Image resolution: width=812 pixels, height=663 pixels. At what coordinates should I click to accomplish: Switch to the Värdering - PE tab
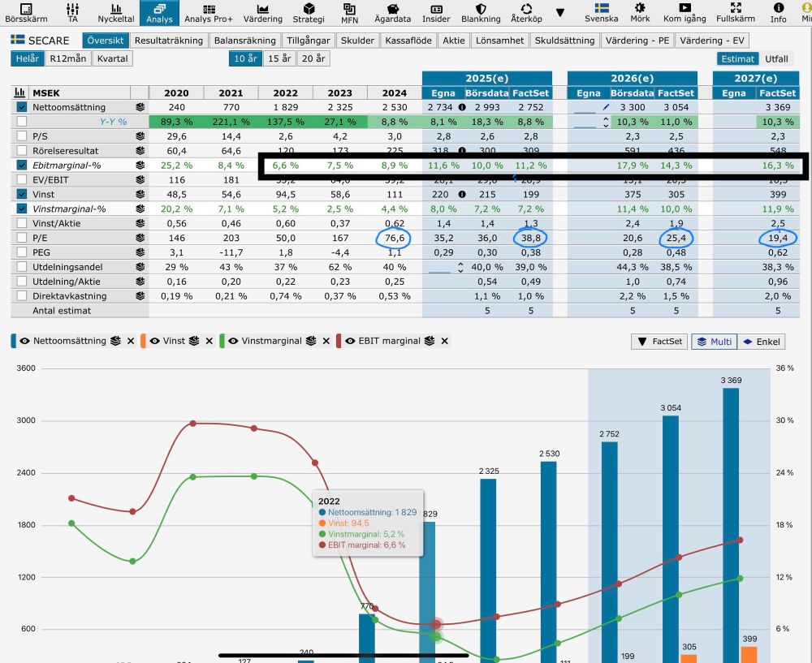pyautogui.click(x=637, y=41)
